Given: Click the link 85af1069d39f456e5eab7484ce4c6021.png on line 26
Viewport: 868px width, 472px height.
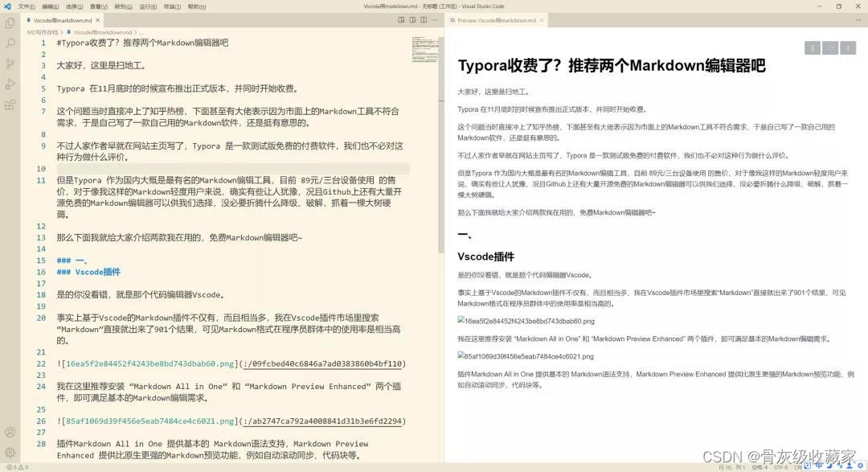Looking at the screenshot, I should click(x=149, y=421).
